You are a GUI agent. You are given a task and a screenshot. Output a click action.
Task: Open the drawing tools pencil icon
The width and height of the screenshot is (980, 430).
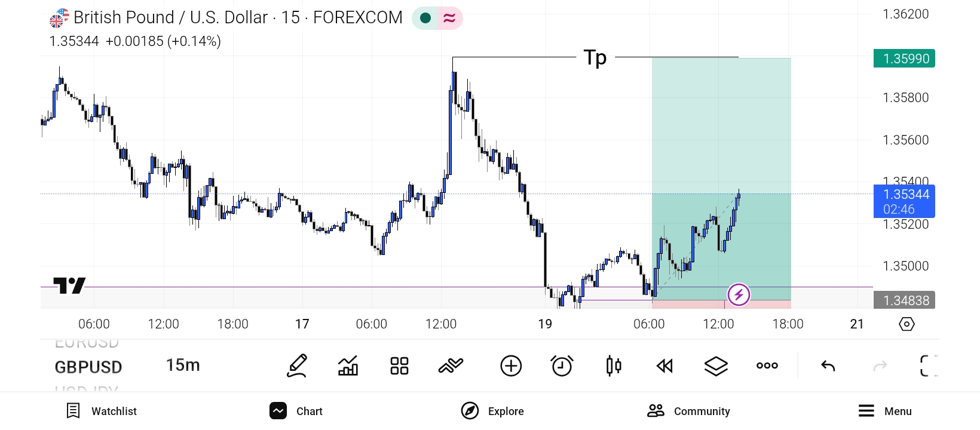pyautogui.click(x=297, y=365)
